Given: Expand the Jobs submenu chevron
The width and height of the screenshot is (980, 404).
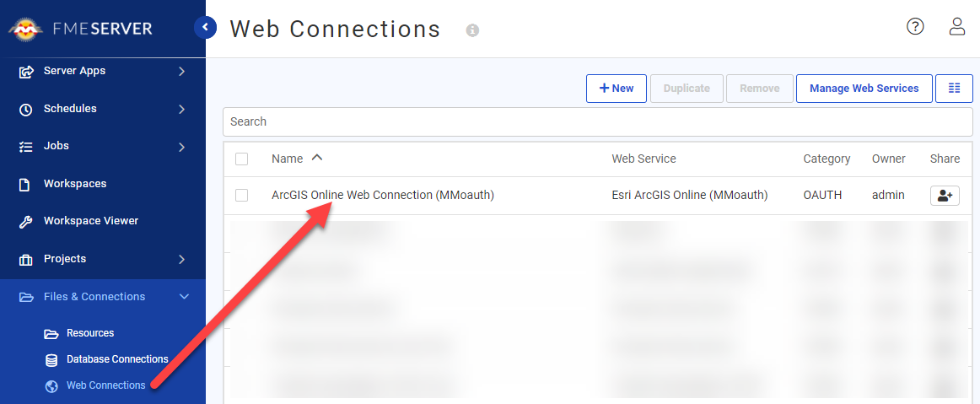Looking at the screenshot, I should pyautogui.click(x=182, y=147).
